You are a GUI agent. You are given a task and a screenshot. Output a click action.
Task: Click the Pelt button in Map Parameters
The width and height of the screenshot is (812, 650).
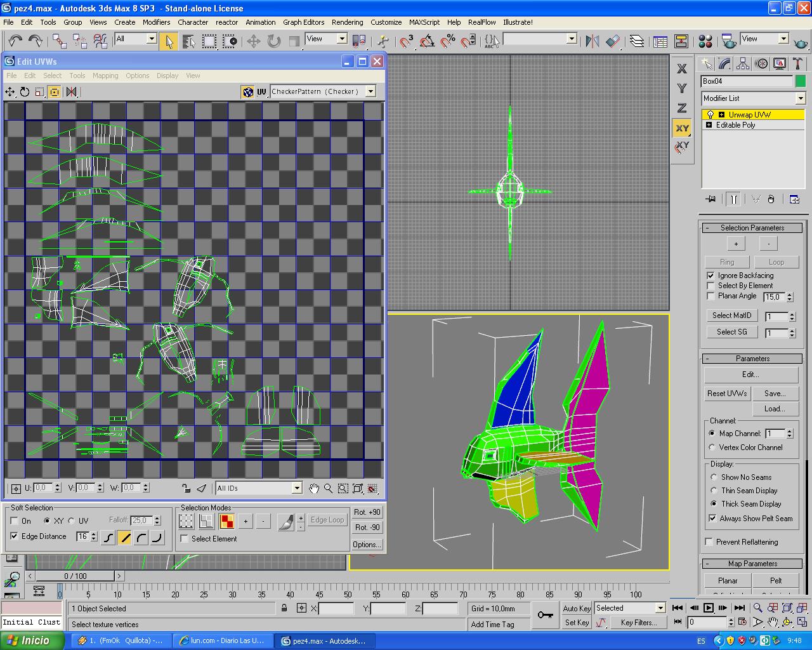pos(776,581)
